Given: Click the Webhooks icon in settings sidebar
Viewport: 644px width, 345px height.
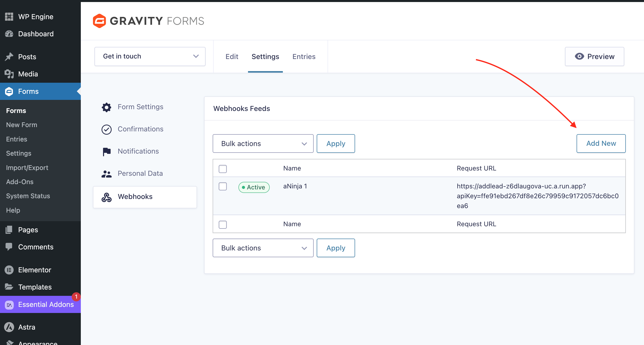Looking at the screenshot, I should pyautogui.click(x=106, y=197).
